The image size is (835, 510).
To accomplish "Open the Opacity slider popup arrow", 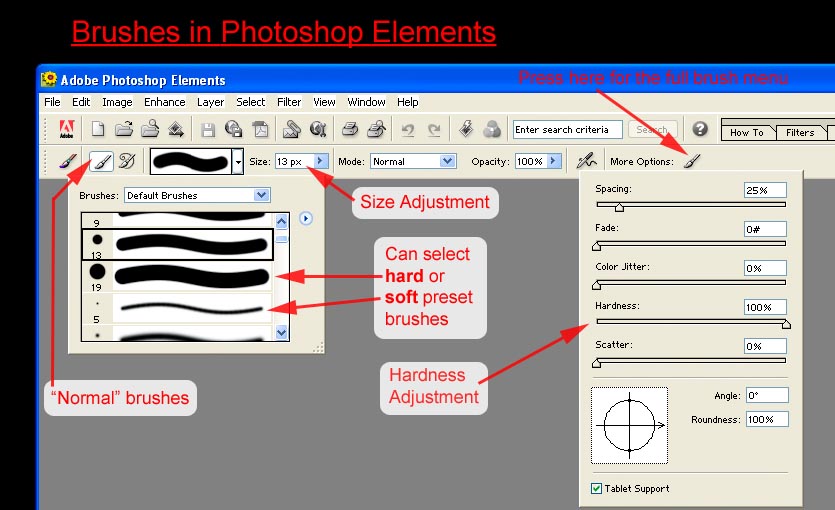I will click(x=554, y=161).
